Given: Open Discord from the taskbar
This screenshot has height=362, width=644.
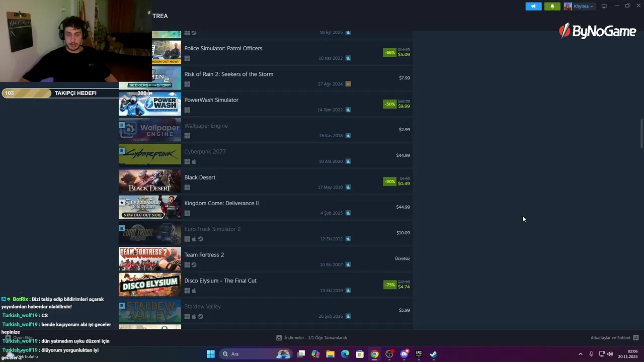Looking at the screenshot, I should [x=404, y=354].
